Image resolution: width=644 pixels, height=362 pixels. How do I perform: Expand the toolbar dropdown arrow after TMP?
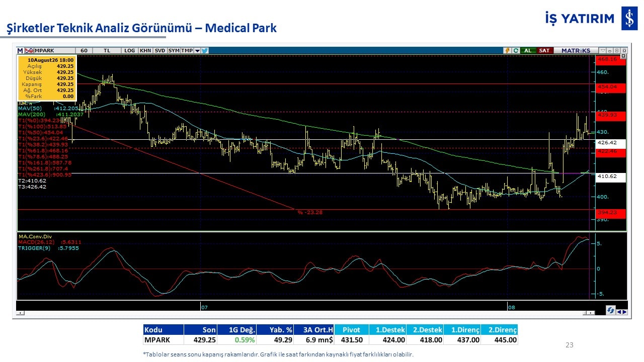click(x=197, y=51)
